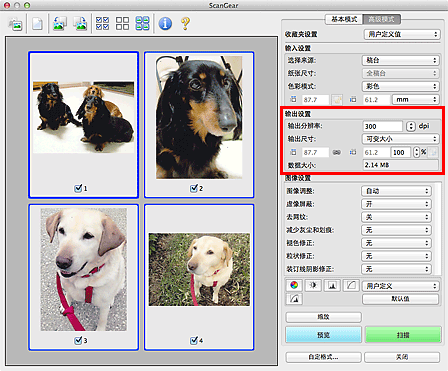Open the 褪色修正 dropdown
The height and width of the screenshot is (371, 448).
pos(396,243)
